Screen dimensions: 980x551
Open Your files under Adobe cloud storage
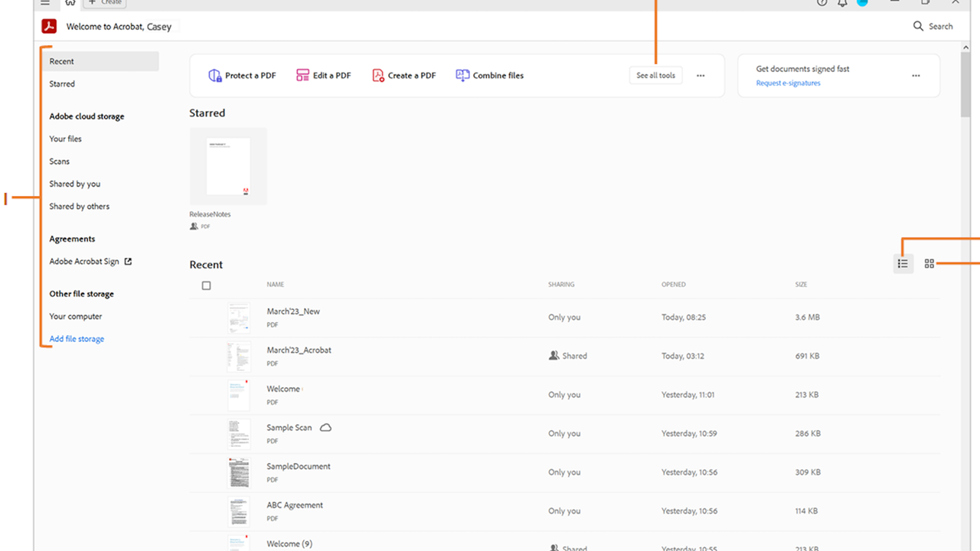[65, 139]
